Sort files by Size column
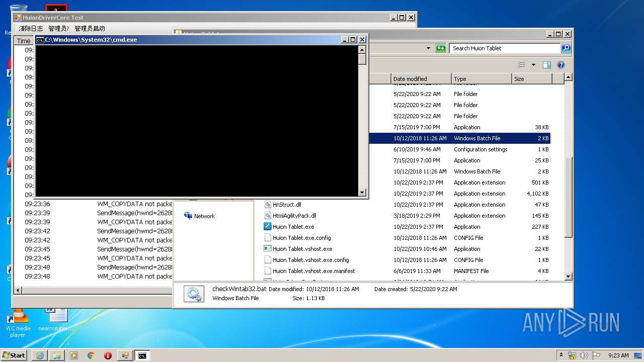Screen dimensions: 644x362 tap(532, 79)
